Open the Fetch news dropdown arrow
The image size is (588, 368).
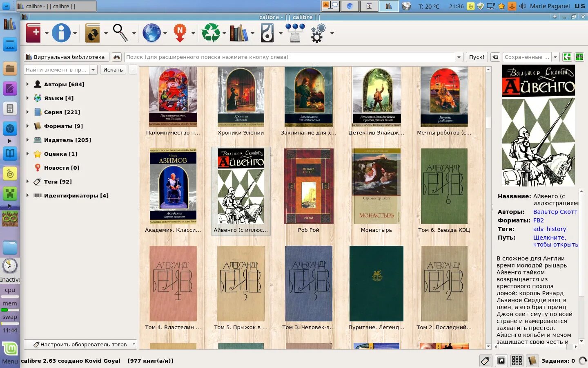point(193,33)
